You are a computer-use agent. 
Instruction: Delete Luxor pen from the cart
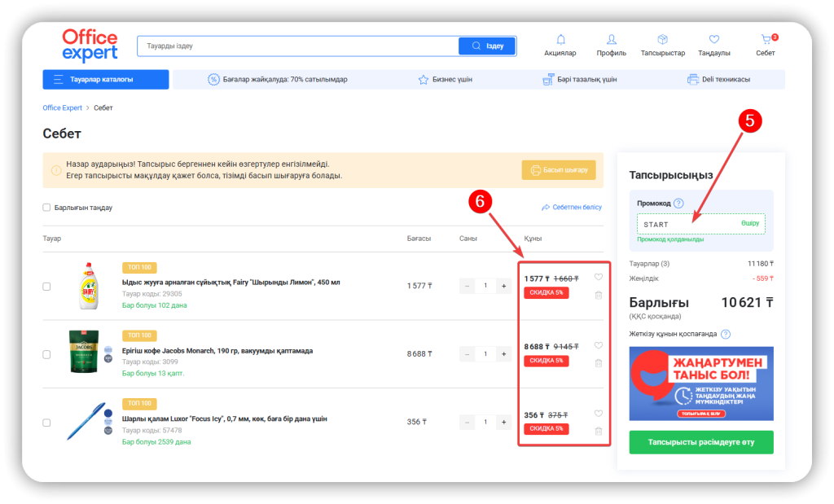pyautogui.click(x=599, y=431)
